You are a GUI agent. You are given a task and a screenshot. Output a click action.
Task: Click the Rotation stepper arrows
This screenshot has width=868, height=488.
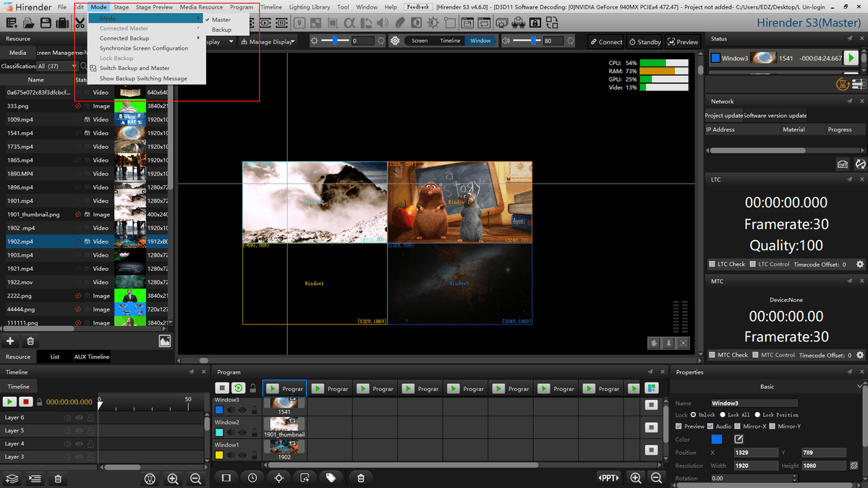point(794,478)
